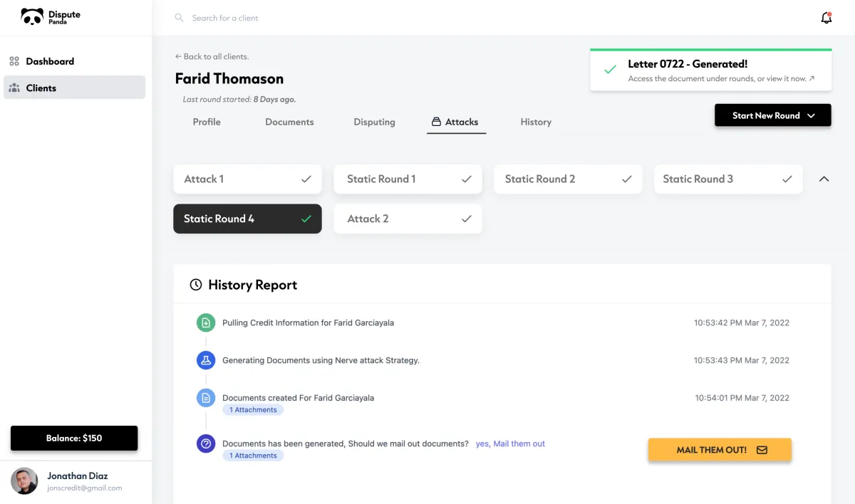Click the notification bell icon
The height and width of the screenshot is (504, 855).
coord(826,19)
